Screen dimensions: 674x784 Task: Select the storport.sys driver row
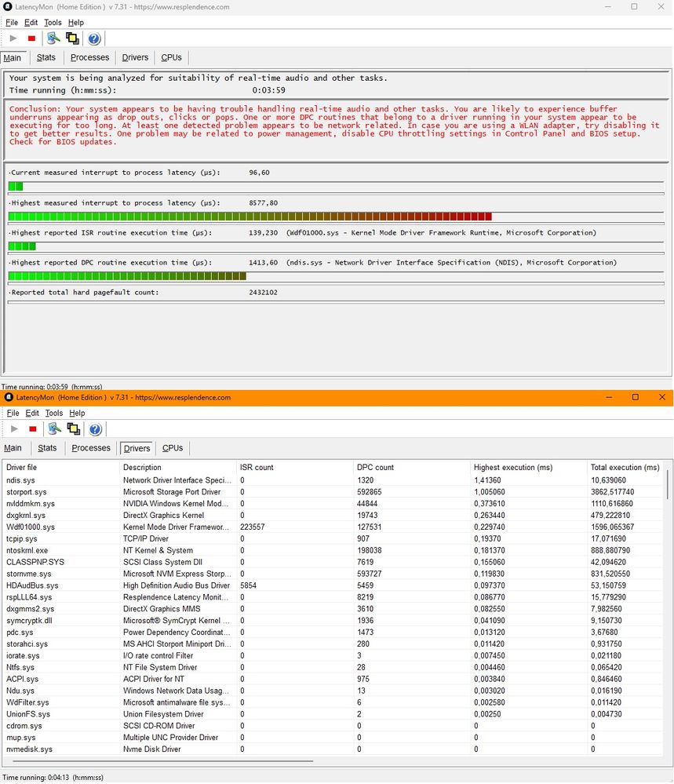(333, 492)
